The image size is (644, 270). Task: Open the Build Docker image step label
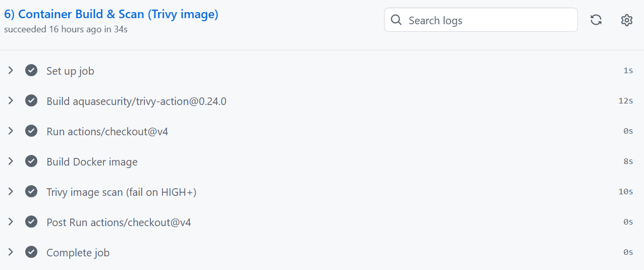(92, 162)
